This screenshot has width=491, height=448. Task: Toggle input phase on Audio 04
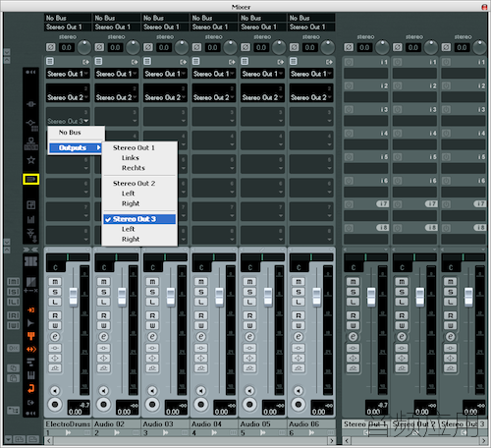point(196,47)
